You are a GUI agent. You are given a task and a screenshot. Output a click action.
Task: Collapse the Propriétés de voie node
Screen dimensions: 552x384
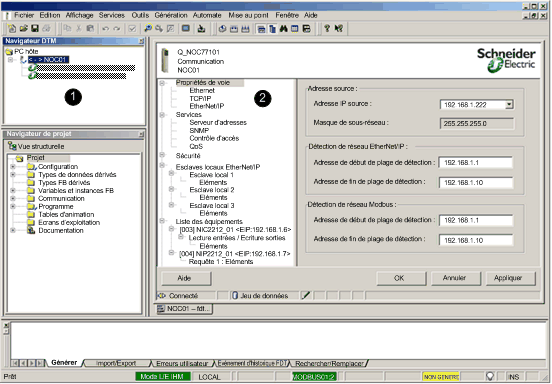(x=162, y=83)
